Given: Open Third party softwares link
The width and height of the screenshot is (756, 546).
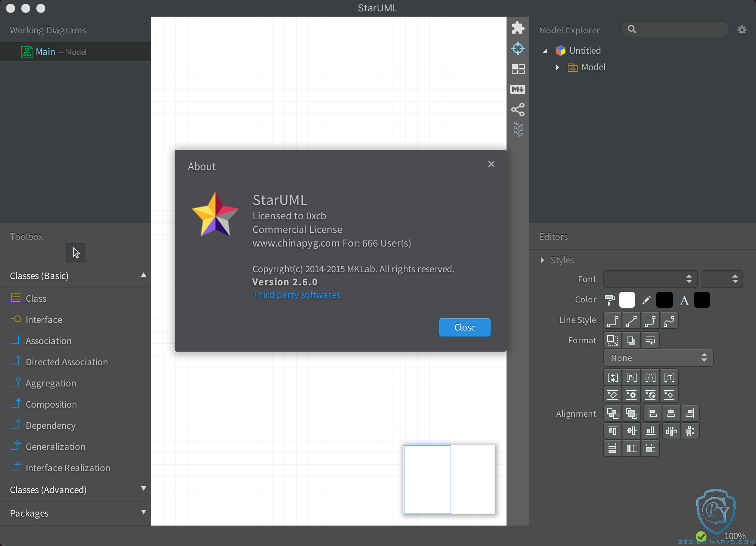Looking at the screenshot, I should click(x=296, y=295).
